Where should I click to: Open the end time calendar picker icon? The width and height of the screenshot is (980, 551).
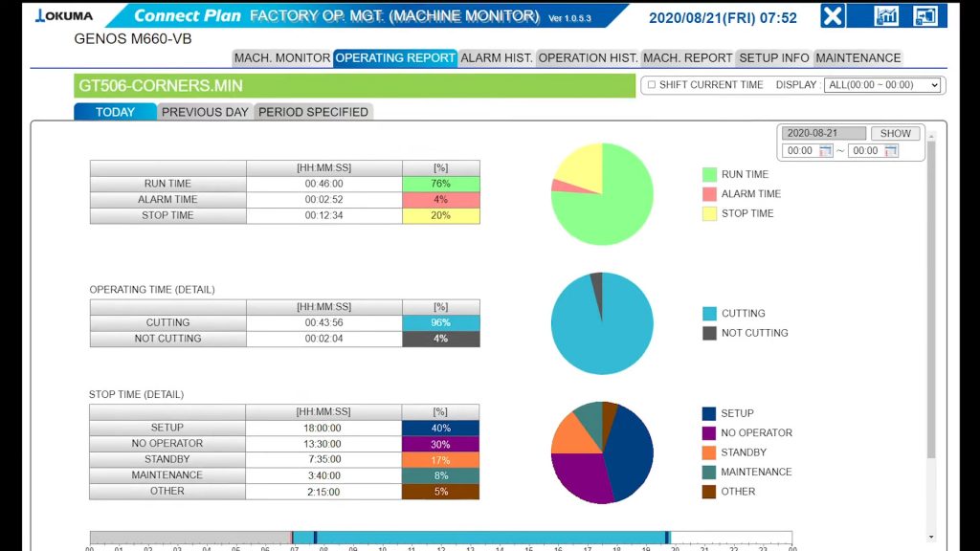[891, 151]
